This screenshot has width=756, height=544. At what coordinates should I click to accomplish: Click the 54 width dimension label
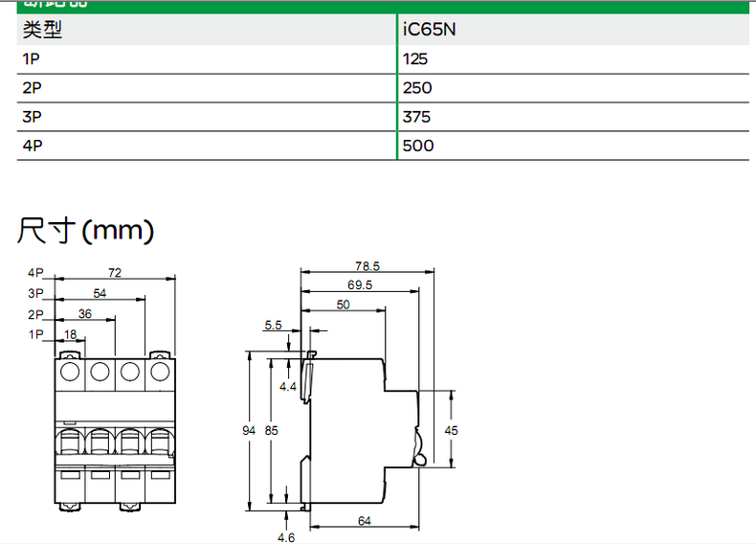point(100,293)
